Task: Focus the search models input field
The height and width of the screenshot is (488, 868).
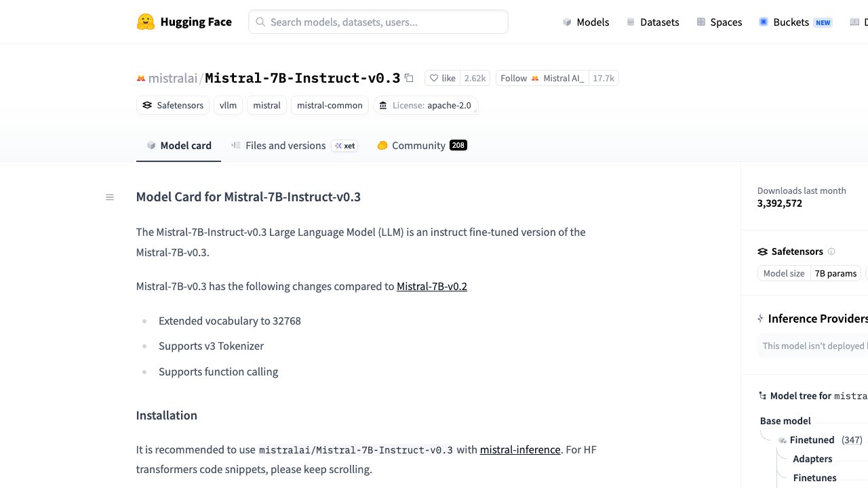Action: coord(378,22)
